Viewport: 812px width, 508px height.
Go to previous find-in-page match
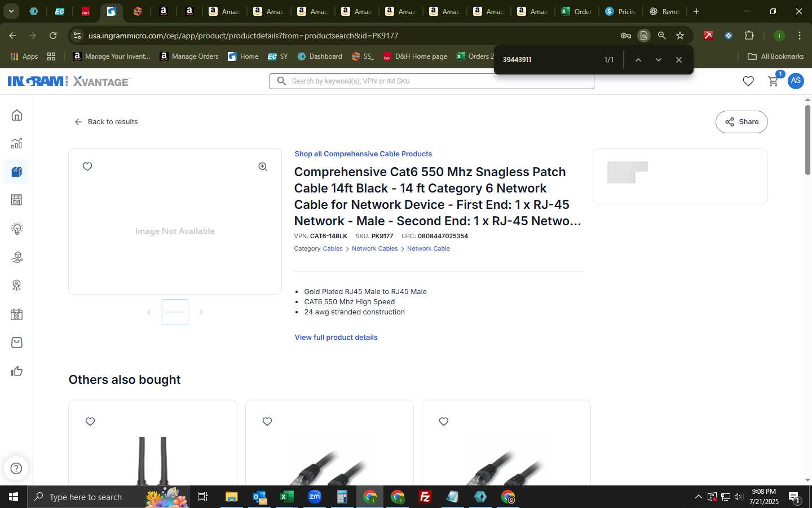(x=638, y=60)
